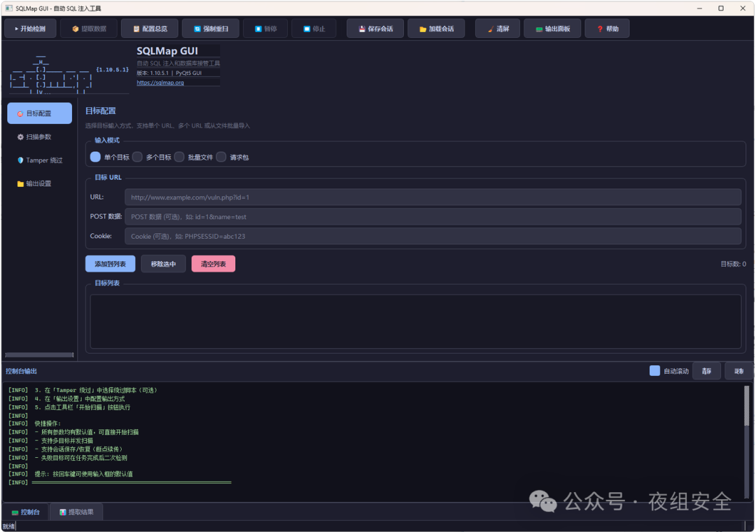Viewport: 756px width, 532px height.
Task: Open 帮助 help from toolbar
Action: (608, 29)
